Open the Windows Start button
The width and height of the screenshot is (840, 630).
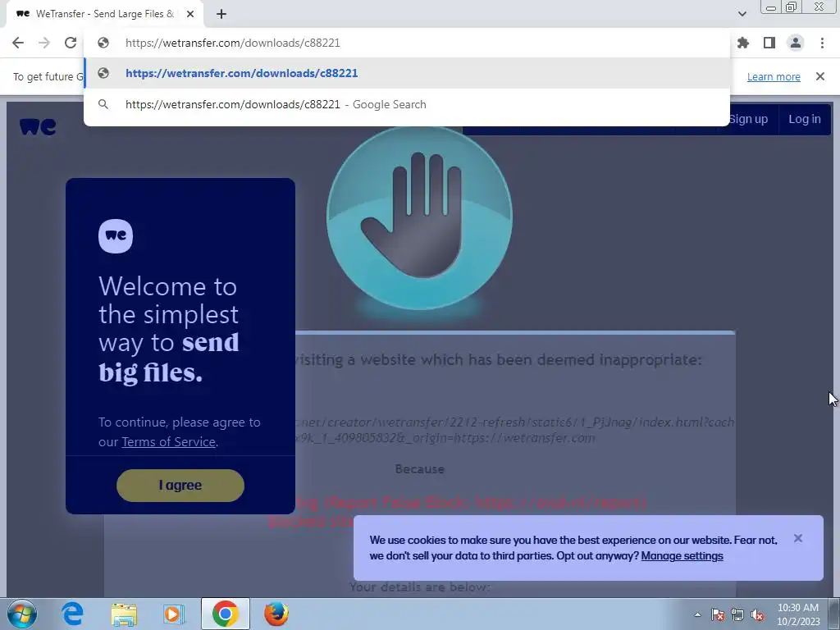21,614
